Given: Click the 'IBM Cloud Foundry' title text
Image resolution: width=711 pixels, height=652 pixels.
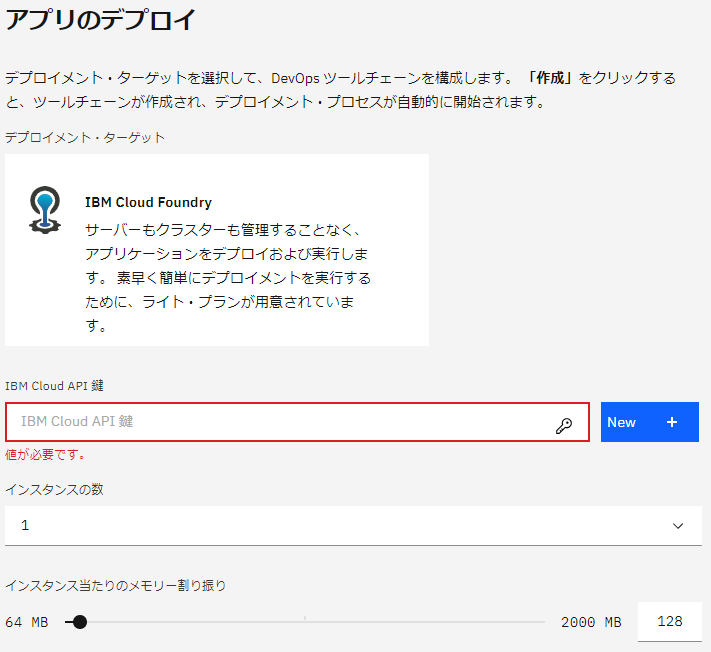Looking at the screenshot, I should pos(148,202).
